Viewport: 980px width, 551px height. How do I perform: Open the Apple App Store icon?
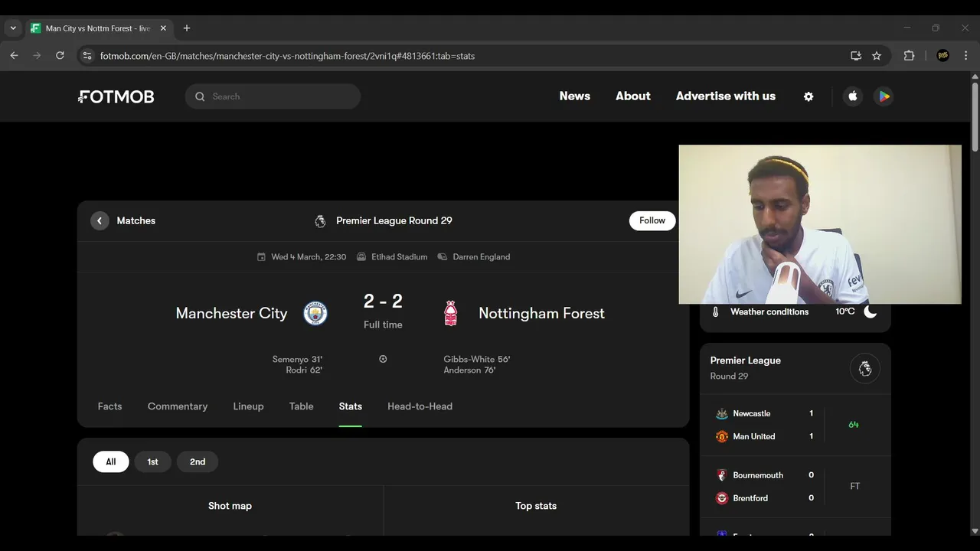pos(853,96)
